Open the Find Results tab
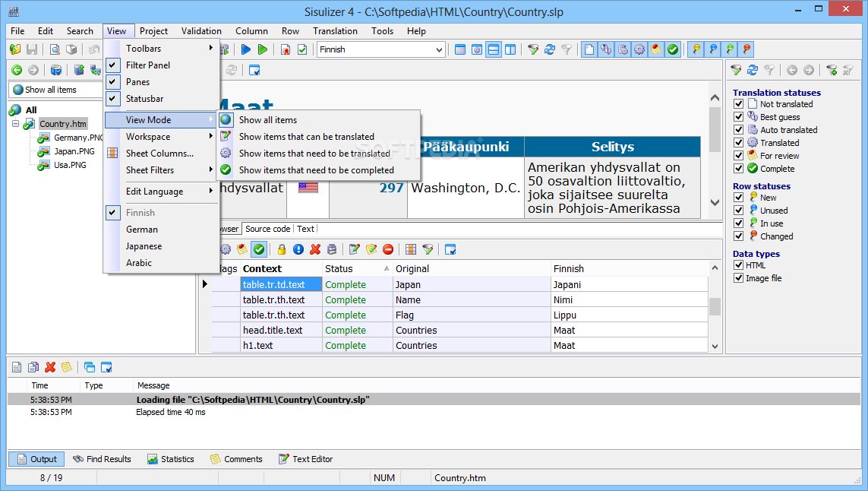This screenshot has width=868, height=491. 102,459
